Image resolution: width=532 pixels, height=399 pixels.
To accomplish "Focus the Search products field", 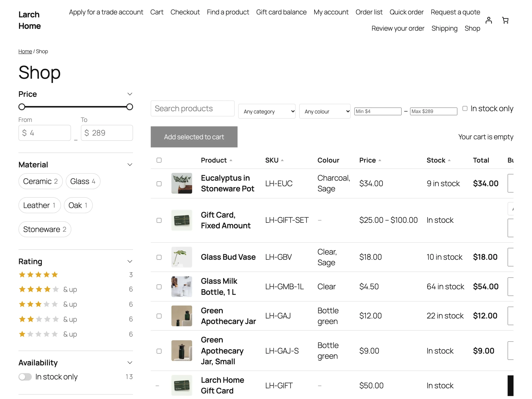I will click(192, 108).
